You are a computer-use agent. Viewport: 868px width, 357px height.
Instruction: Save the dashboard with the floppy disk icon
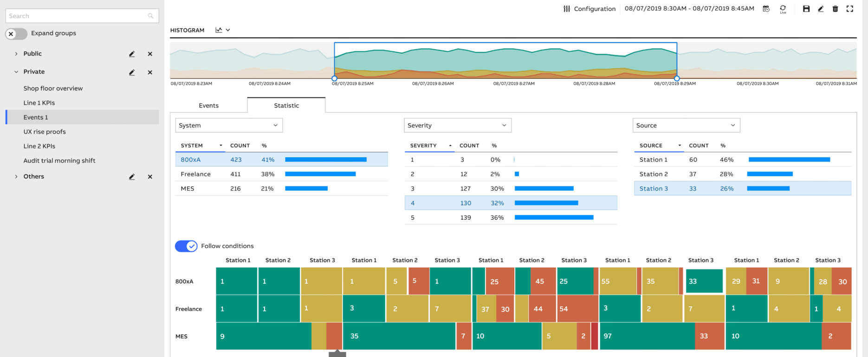pyautogui.click(x=806, y=9)
